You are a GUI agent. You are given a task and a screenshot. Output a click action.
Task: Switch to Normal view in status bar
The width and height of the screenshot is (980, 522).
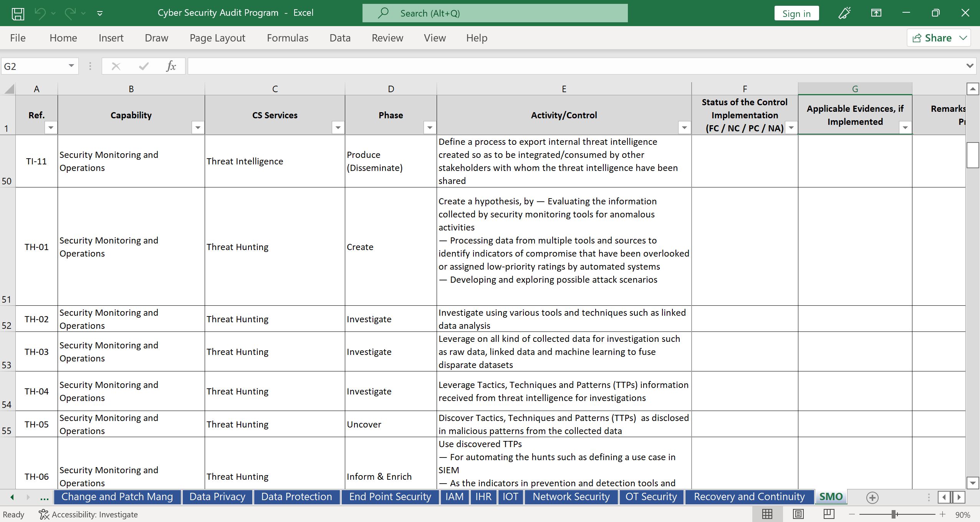point(767,514)
